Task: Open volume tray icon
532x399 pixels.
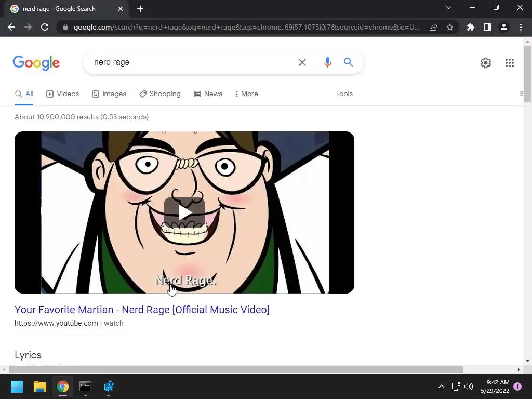Action: [x=469, y=387]
